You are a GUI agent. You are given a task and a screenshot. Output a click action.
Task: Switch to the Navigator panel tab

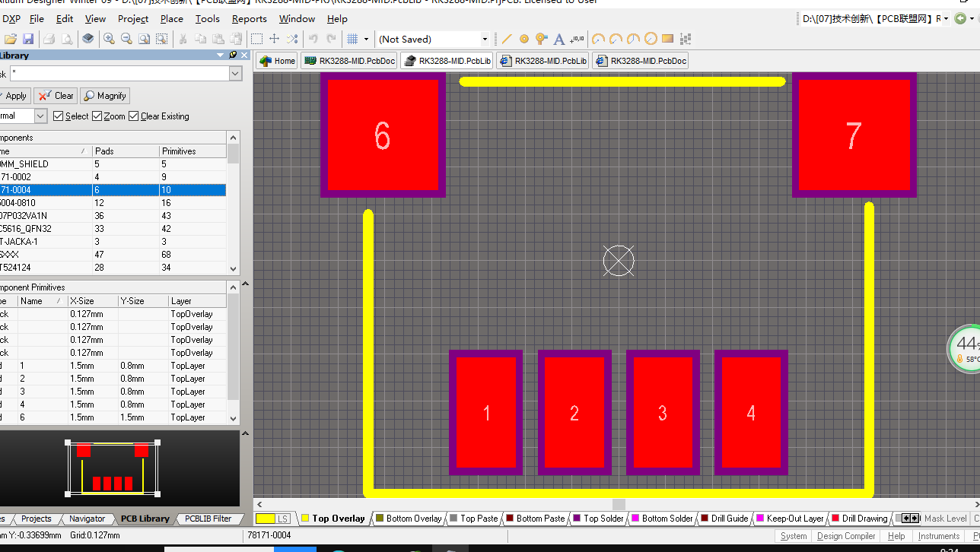(87, 519)
